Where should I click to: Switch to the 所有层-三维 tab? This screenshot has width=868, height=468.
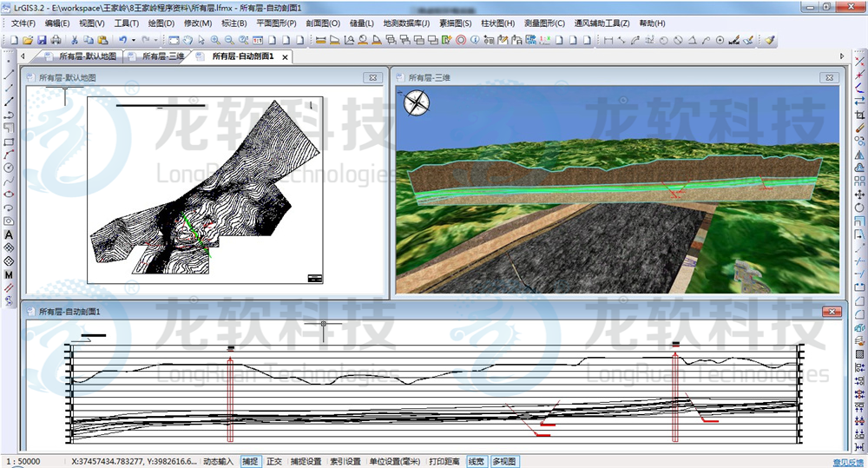pyautogui.click(x=163, y=56)
